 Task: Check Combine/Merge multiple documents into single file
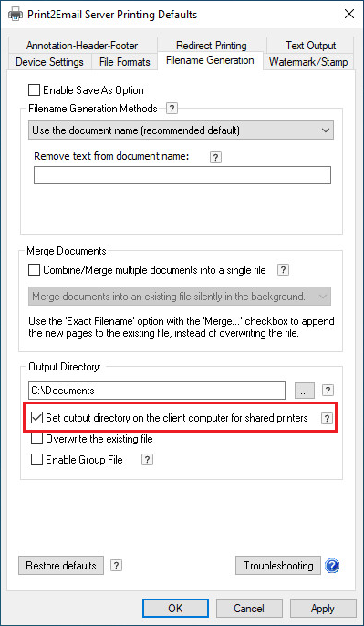tap(35, 270)
